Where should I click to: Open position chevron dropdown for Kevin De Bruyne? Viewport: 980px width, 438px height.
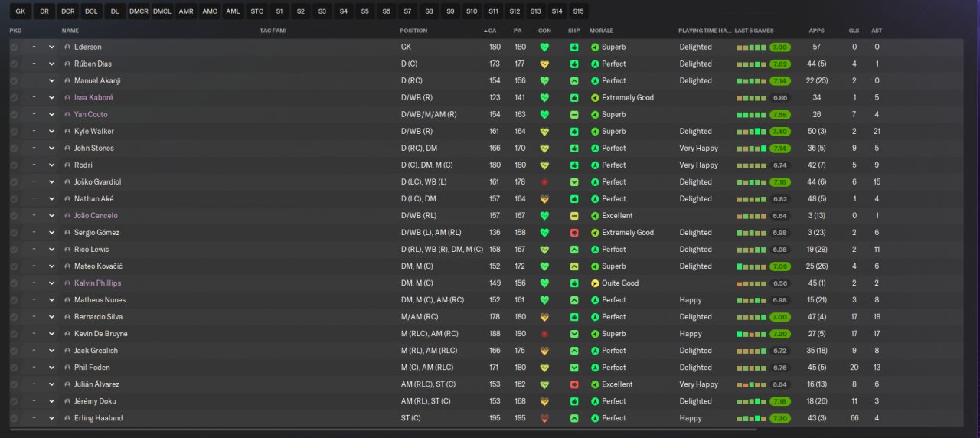point(51,334)
